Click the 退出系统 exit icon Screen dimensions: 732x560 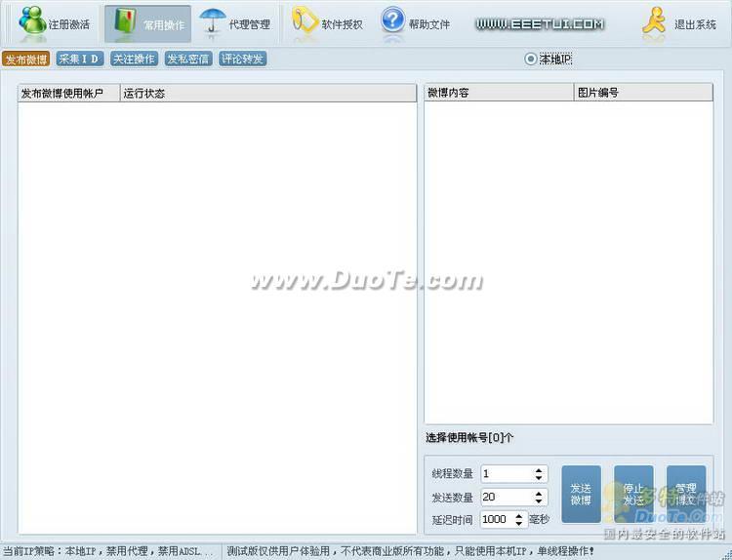coord(654,22)
